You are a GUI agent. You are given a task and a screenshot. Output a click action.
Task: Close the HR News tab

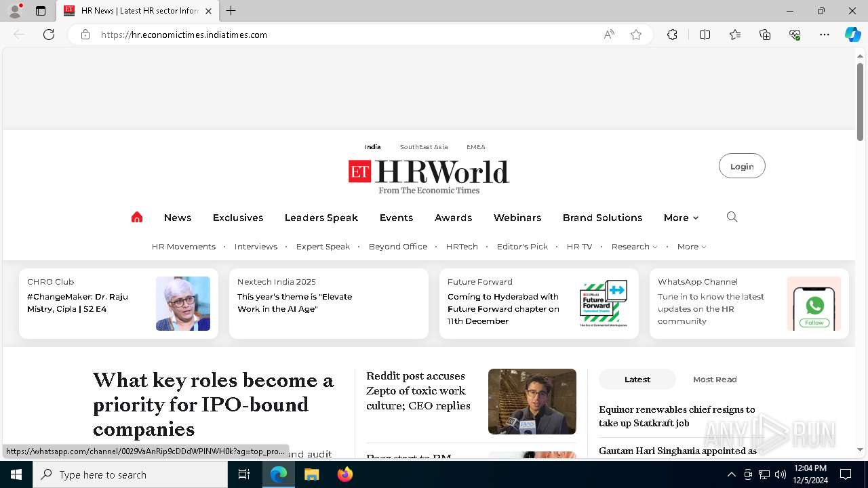pyautogui.click(x=208, y=11)
